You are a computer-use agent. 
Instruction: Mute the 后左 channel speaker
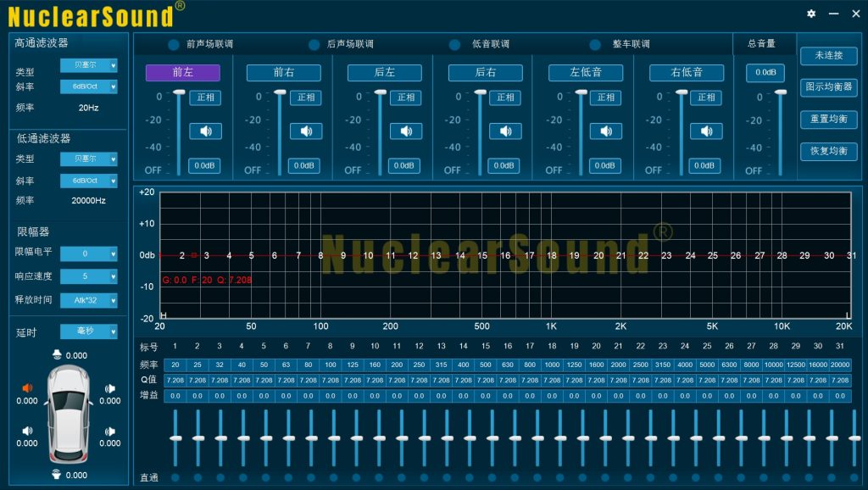[406, 131]
